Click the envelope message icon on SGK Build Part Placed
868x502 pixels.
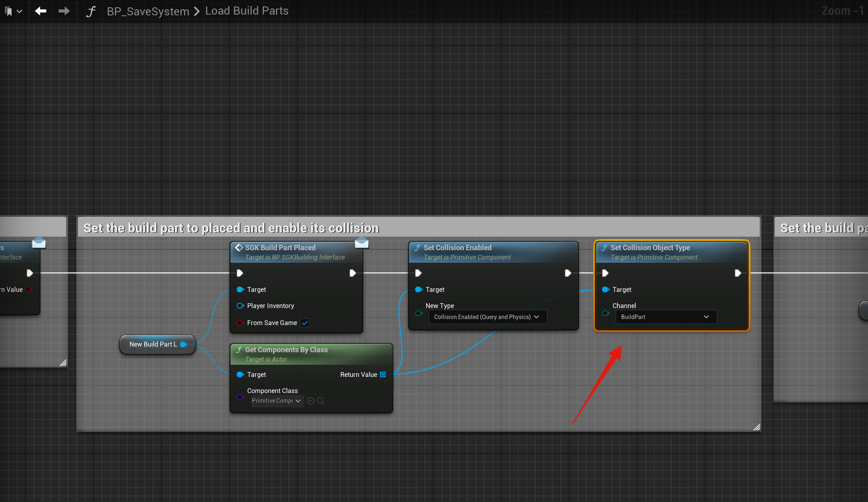(x=361, y=242)
